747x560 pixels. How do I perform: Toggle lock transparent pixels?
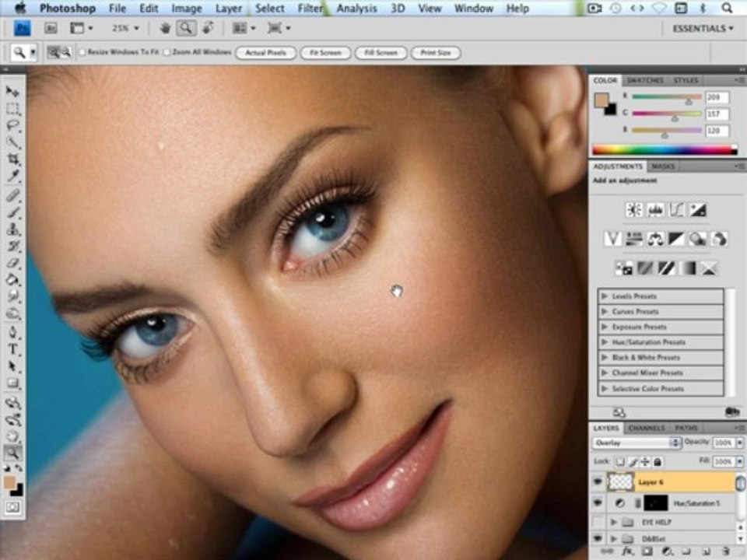pos(620,461)
